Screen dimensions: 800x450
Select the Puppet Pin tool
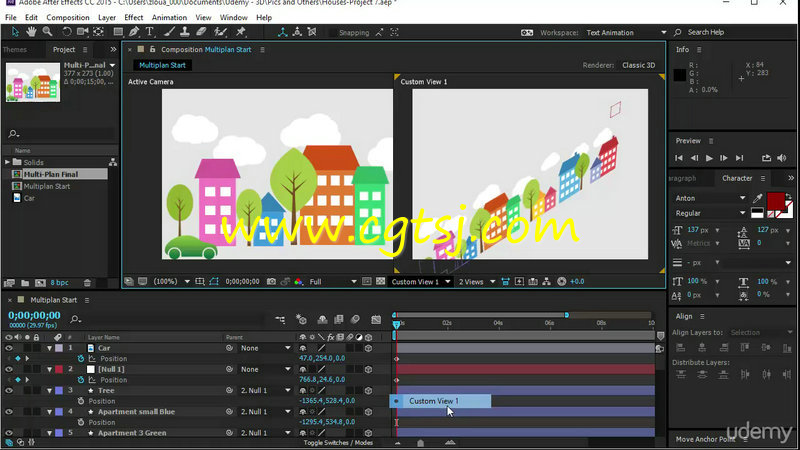click(x=241, y=32)
